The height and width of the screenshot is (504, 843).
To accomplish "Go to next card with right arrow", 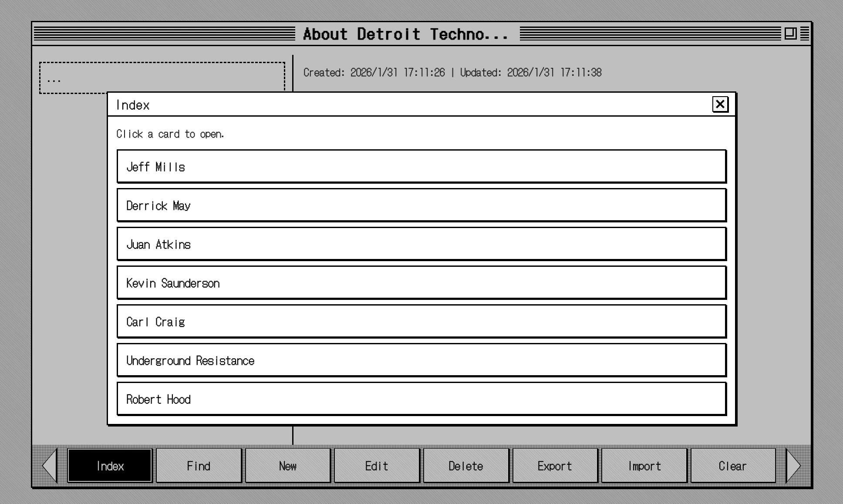I will coord(793,466).
